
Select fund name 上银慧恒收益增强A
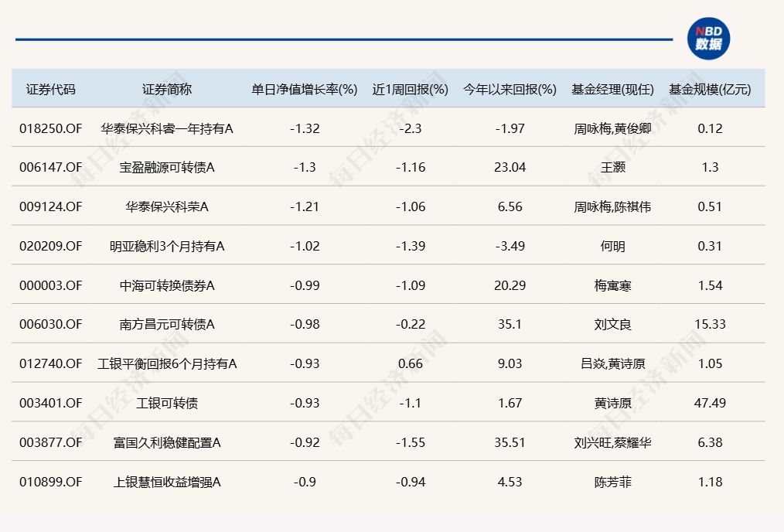(167, 482)
